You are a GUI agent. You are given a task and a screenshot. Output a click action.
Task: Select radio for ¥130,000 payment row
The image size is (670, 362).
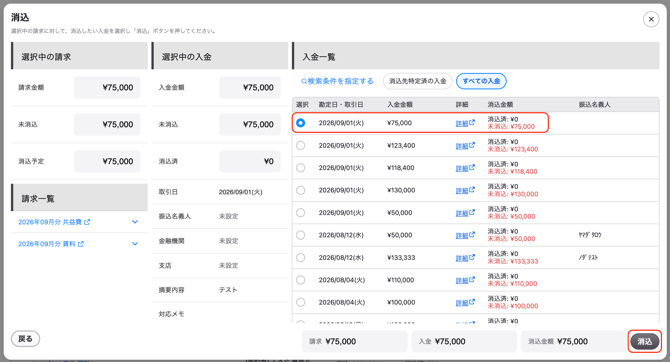[x=301, y=190]
